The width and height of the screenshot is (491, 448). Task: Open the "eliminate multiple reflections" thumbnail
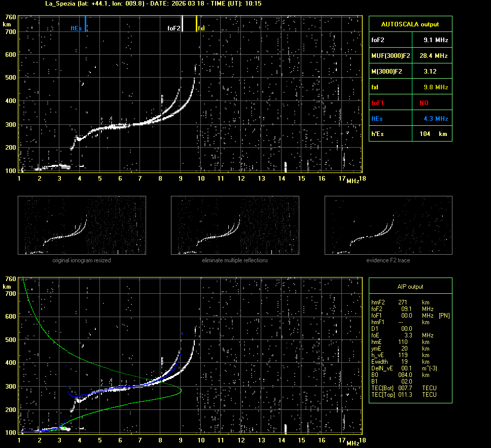(x=235, y=225)
